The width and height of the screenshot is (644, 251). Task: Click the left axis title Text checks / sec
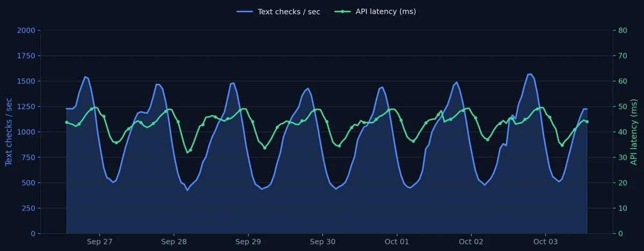pyautogui.click(x=9, y=132)
